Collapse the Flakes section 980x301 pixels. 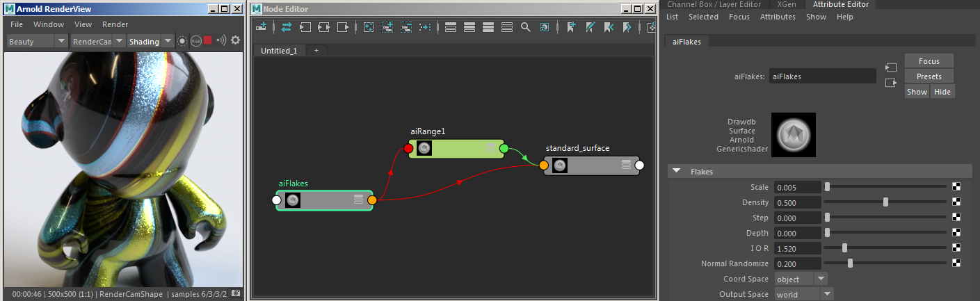[x=676, y=171]
